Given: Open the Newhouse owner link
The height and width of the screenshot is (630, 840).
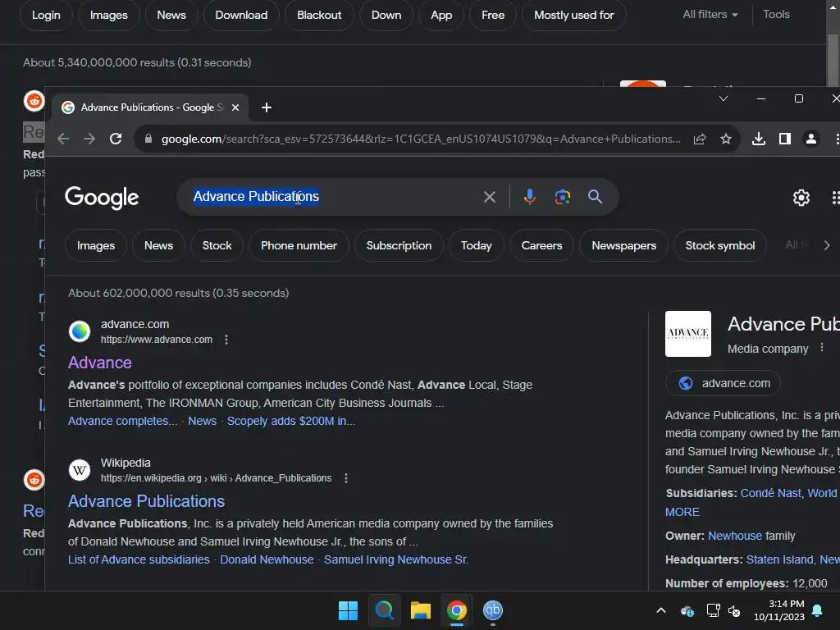Looking at the screenshot, I should point(734,536).
